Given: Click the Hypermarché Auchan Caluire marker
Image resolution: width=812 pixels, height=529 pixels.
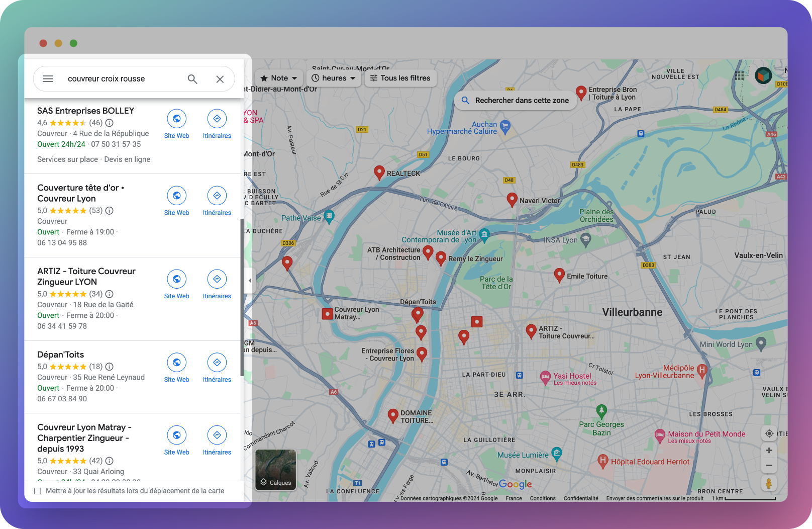Looking at the screenshot, I should pyautogui.click(x=505, y=126).
